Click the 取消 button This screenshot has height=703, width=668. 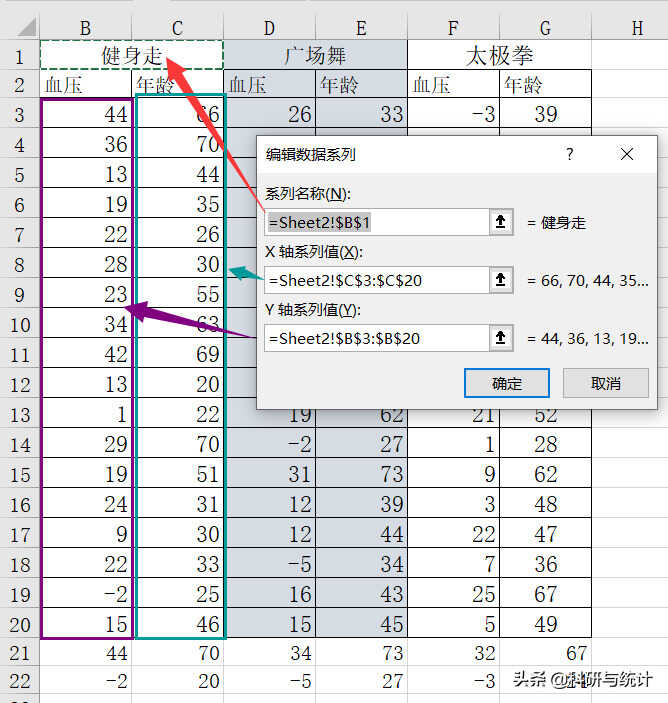(606, 383)
